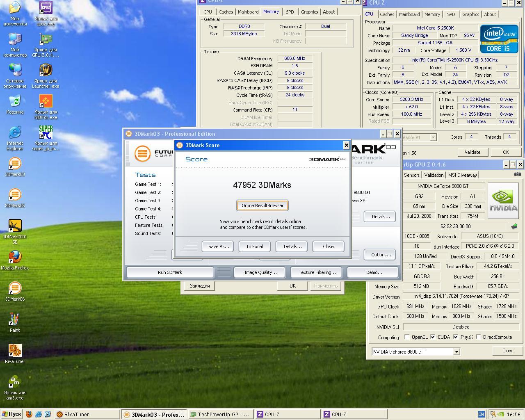The image size is (525, 420).
Task: Open the Пуск start button
Action: coord(11,414)
